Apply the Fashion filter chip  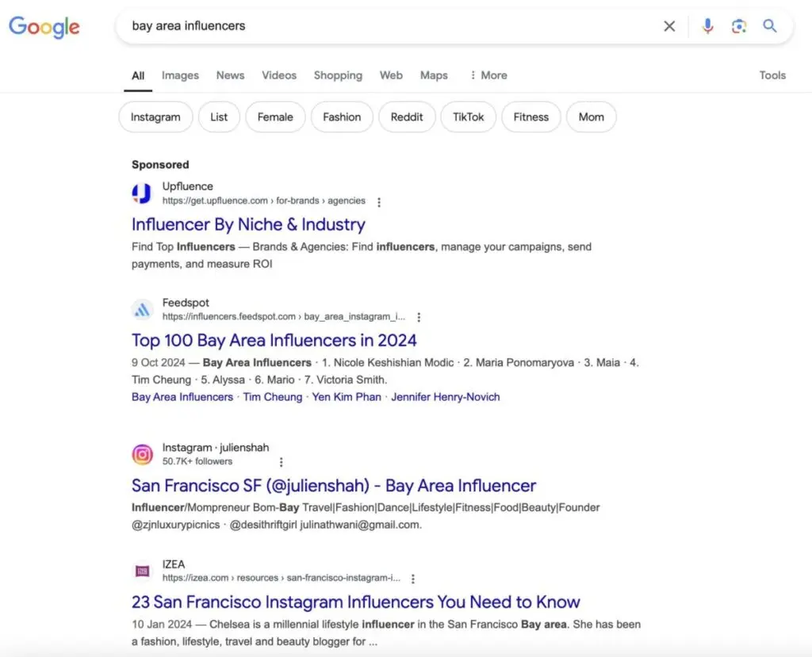click(x=342, y=117)
